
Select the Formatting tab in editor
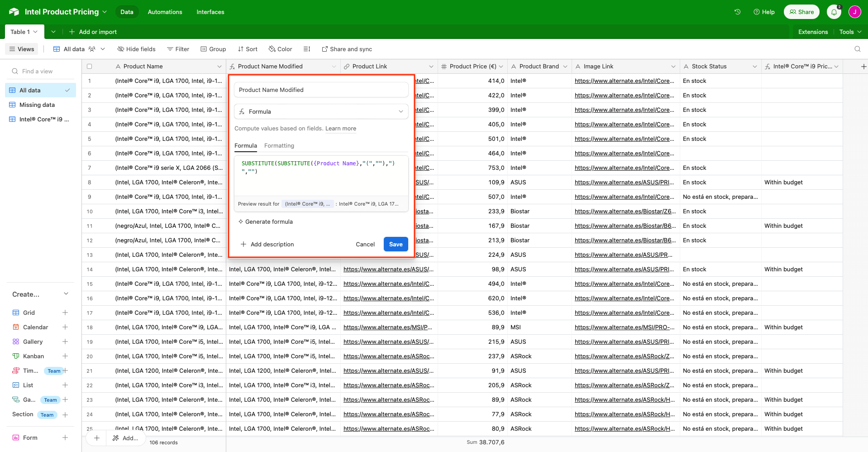click(x=279, y=146)
